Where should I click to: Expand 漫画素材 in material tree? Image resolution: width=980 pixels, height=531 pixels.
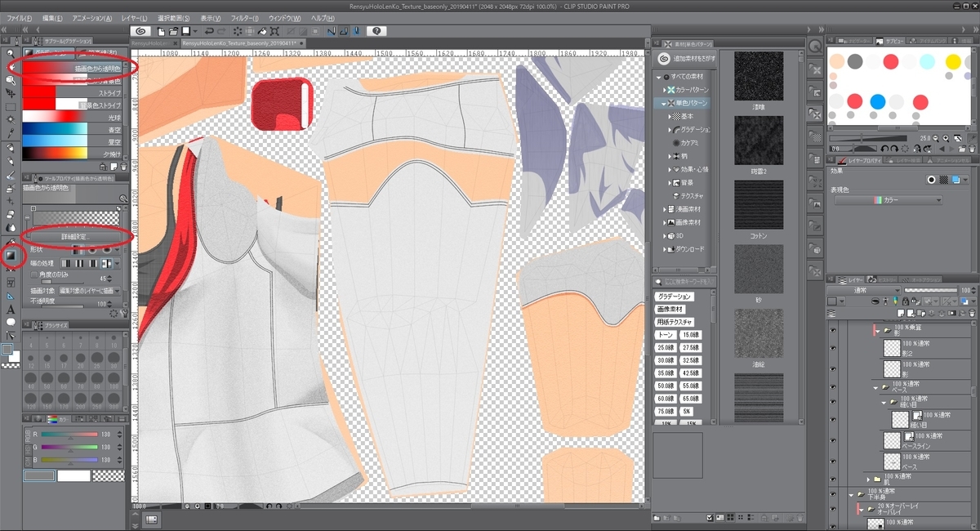[x=663, y=209]
